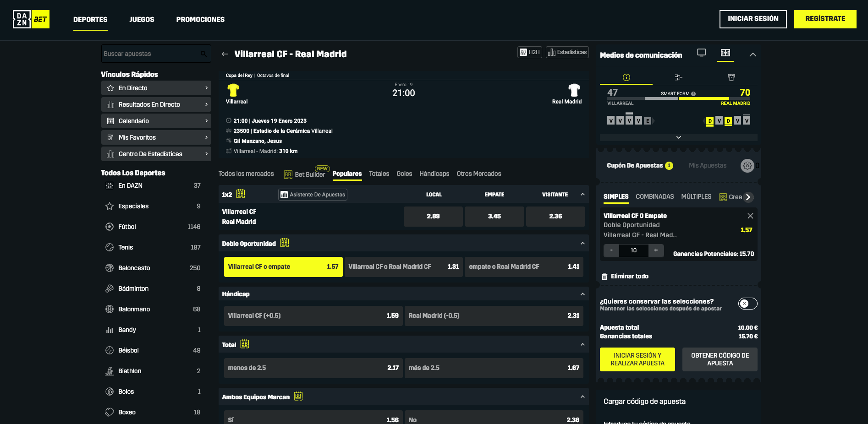Click Iniciar sesión y realizar apuesta
The width and height of the screenshot is (868, 424).
click(x=637, y=359)
